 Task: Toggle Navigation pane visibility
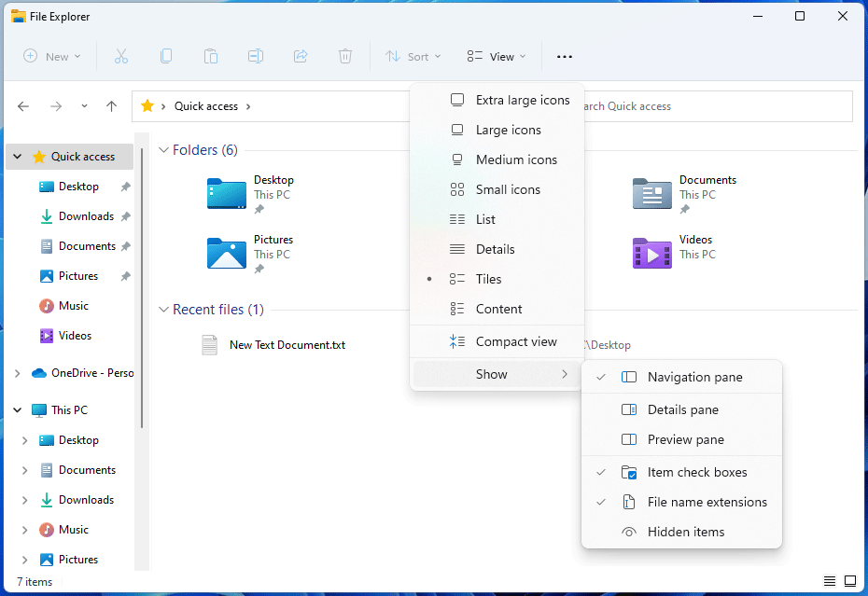click(681, 377)
